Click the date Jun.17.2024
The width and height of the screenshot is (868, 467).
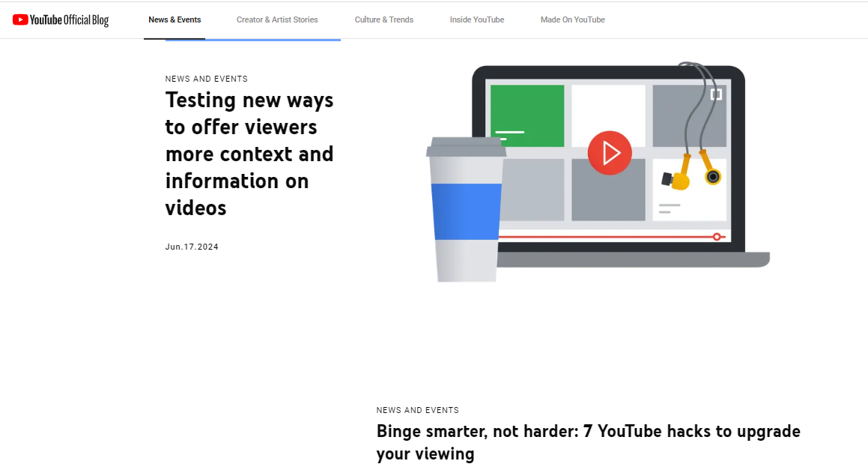(192, 247)
